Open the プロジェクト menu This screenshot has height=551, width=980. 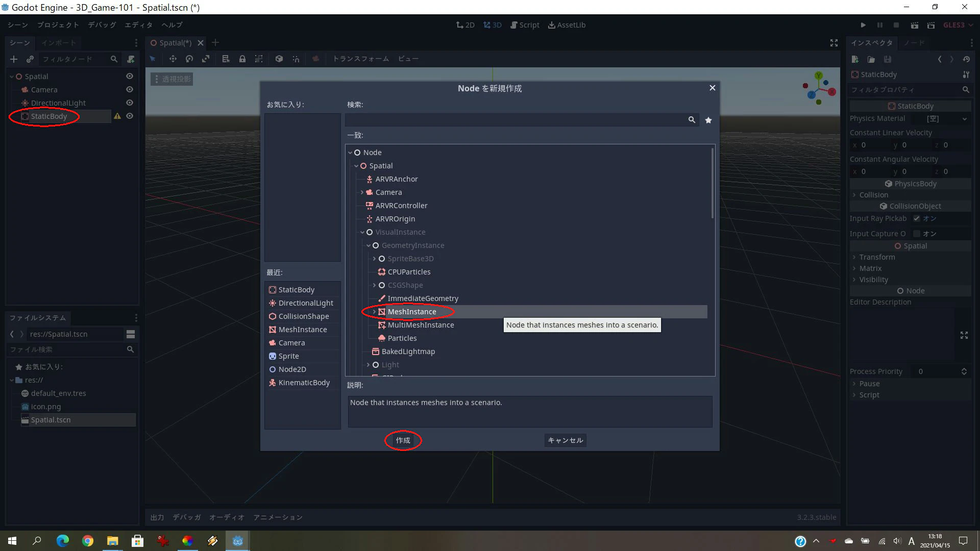[58, 25]
